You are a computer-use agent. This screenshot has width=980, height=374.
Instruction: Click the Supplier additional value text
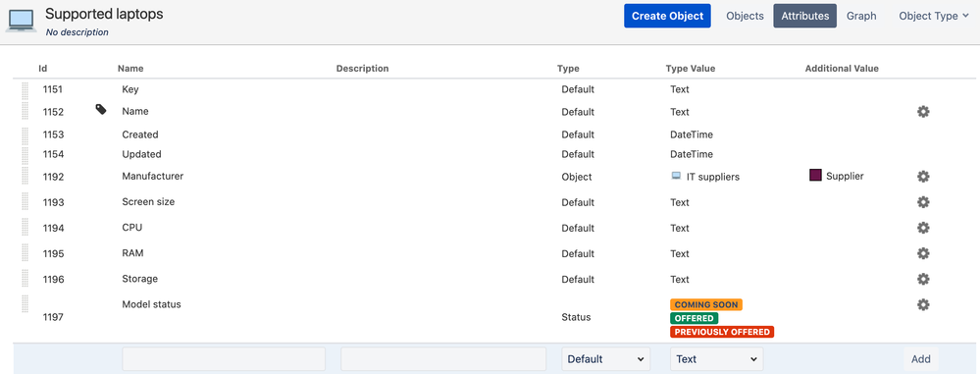[845, 177]
